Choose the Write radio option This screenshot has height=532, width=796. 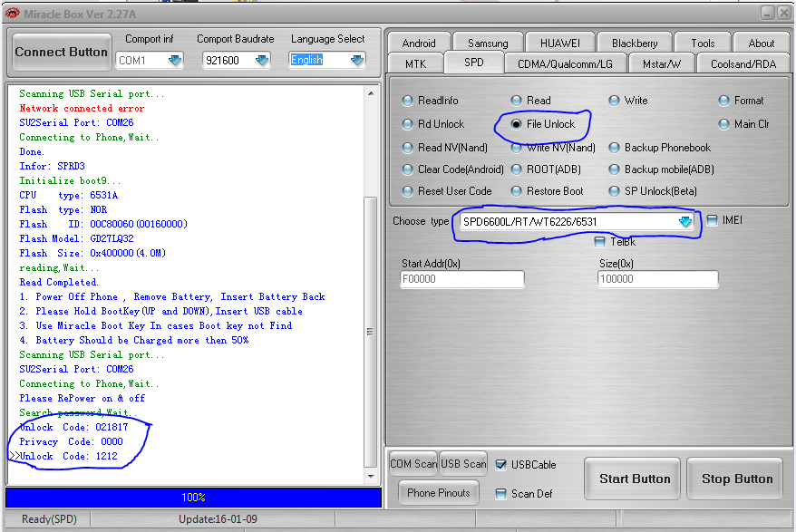click(x=628, y=101)
